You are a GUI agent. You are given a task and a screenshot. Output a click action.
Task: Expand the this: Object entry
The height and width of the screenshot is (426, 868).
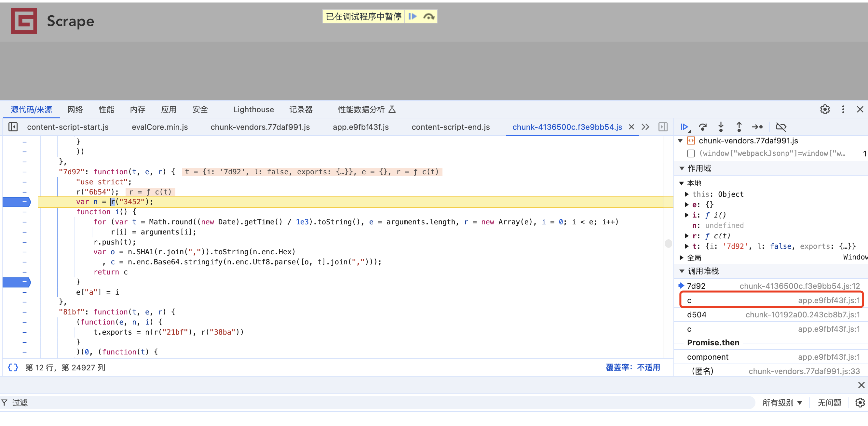point(687,194)
